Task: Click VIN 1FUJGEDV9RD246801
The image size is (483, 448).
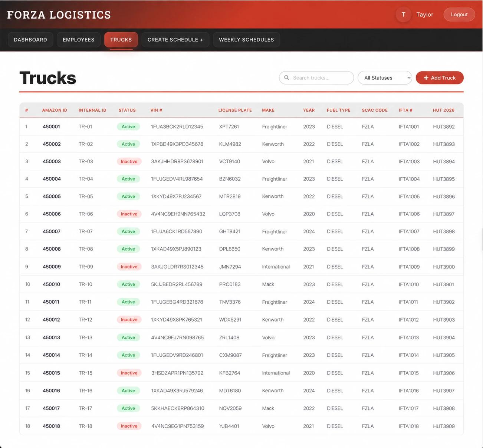Action: click(x=177, y=355)
